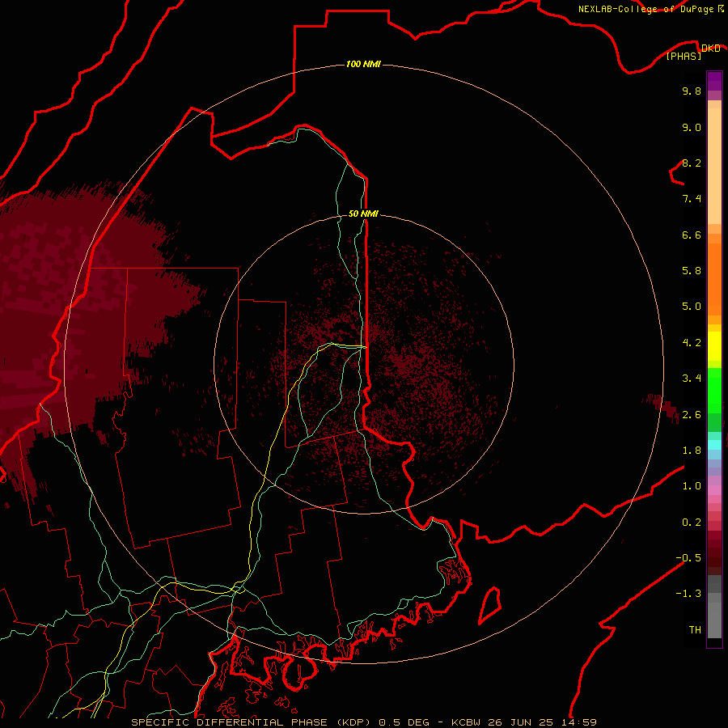728x728 pixels.
Task: Pick the gray segment at color bar bottom
Action: pyautogui.click(x=714, y=617)
